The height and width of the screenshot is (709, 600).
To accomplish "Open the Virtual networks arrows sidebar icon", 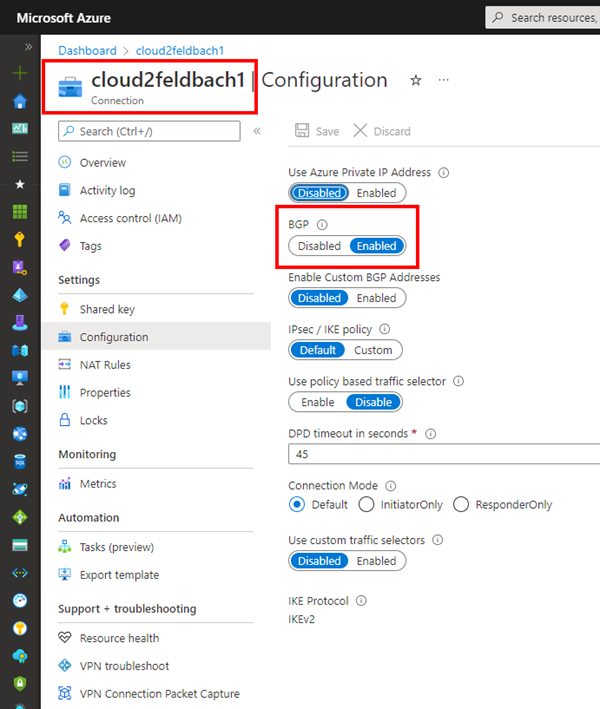I will pos(20,573).
